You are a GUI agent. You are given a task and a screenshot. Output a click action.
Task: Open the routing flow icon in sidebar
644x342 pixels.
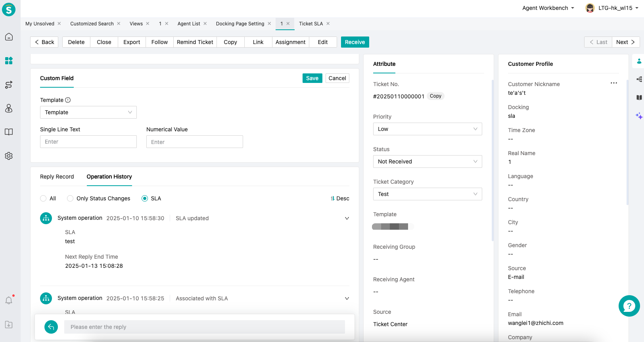click(x=9, y=85)
